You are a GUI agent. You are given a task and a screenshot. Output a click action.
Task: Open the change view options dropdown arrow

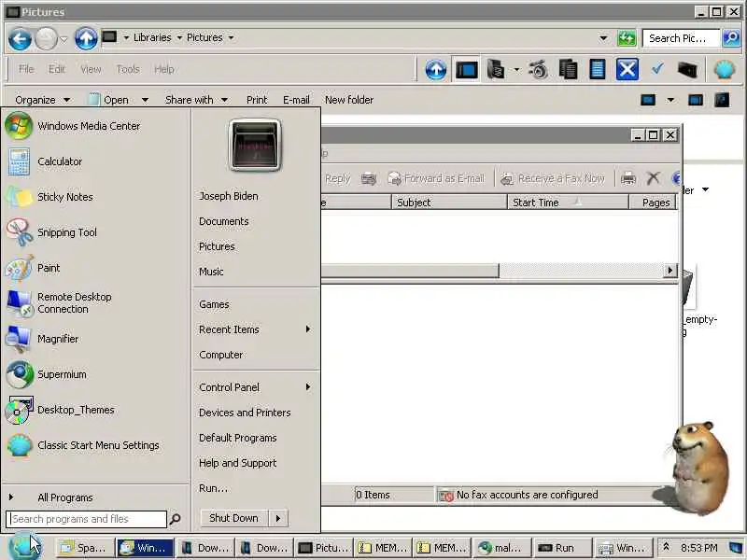[670, 100]
